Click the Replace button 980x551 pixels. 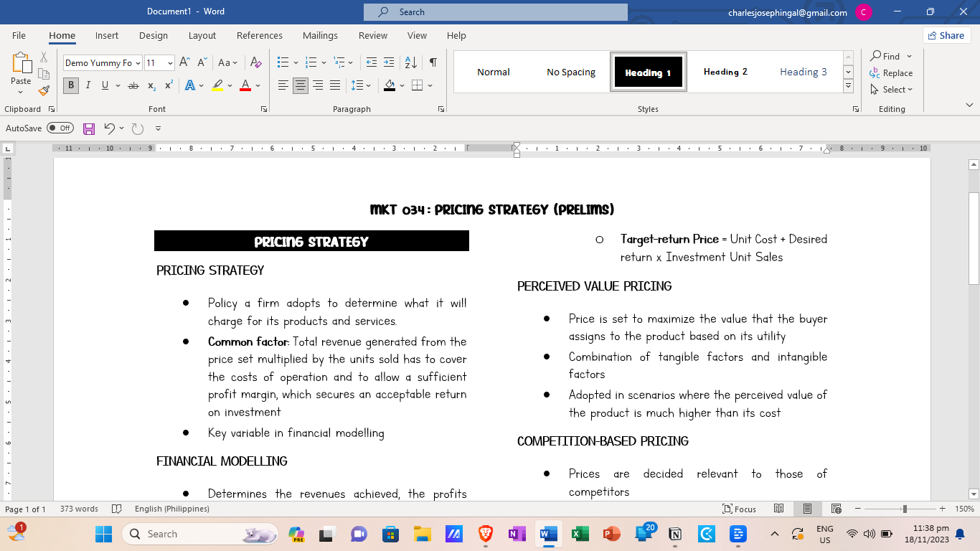click(x=891, y=73)
